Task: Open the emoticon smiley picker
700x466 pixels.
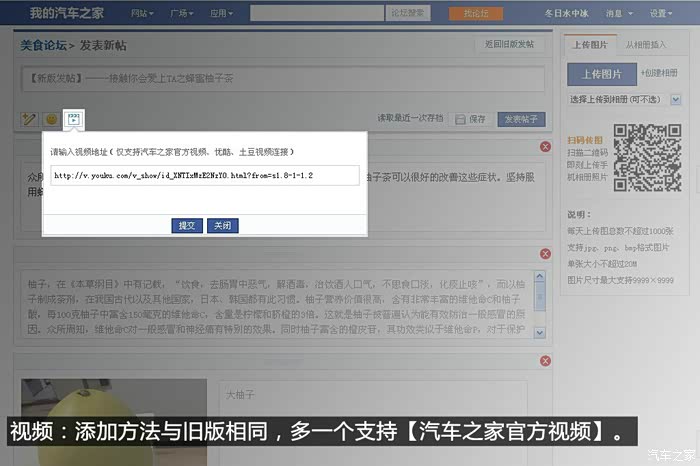Action: pos(51,119)
